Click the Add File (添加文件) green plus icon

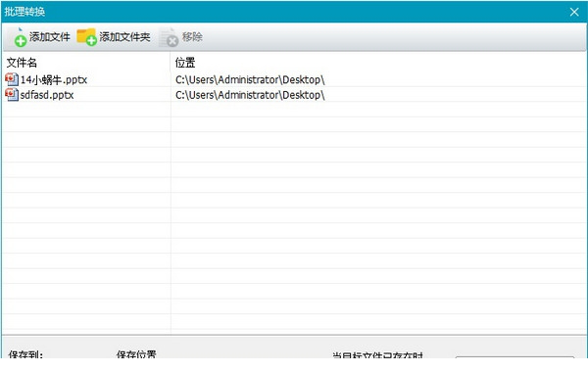pyautogui.click(x=20, y=37)
